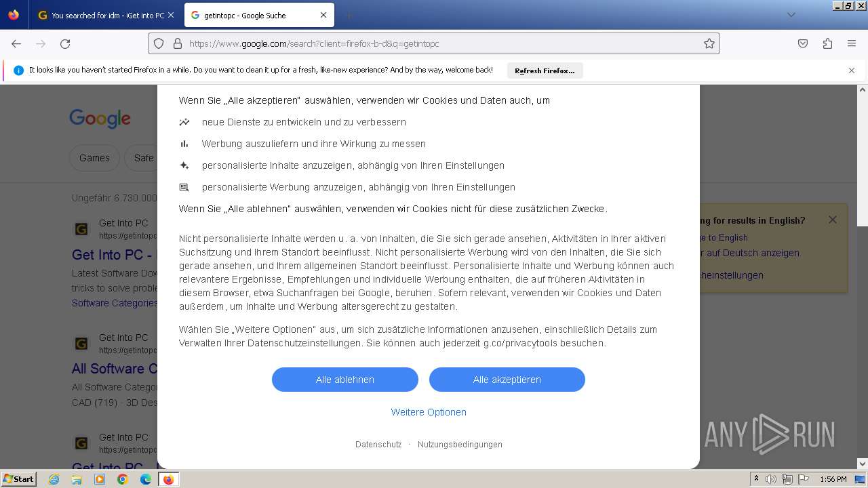Open the Save to Pocket icon

coord(803,43)
